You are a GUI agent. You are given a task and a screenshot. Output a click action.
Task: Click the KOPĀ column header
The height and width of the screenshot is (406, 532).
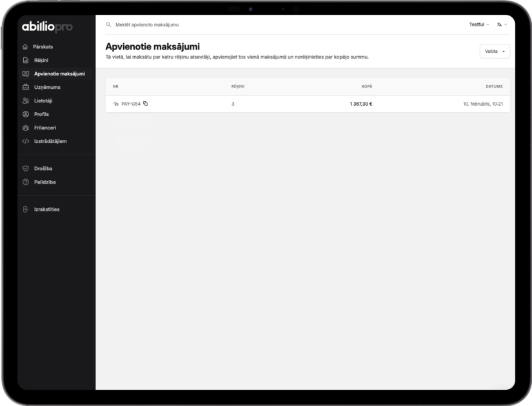[367, 86]
